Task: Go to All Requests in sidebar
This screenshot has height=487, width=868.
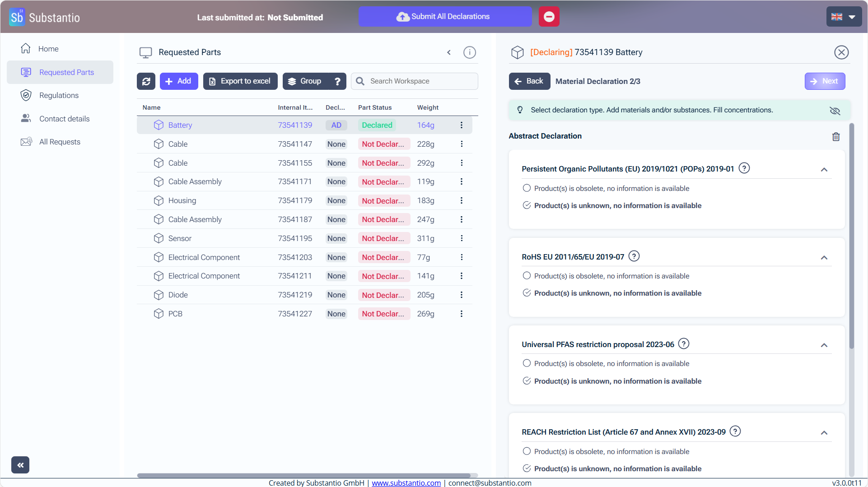Action: [60, 142]
